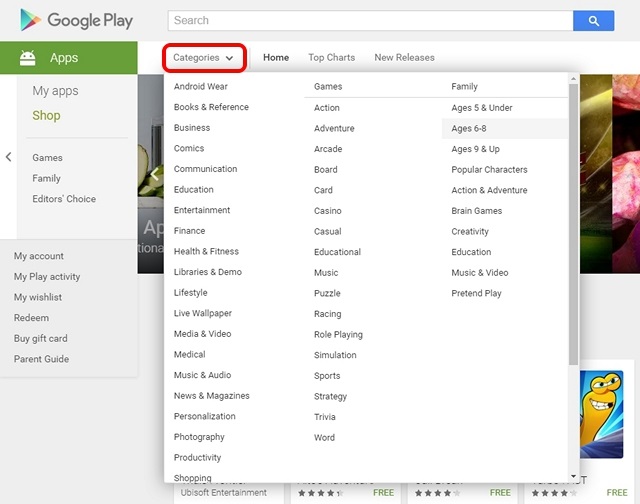Choose Entertainment category
This screenshot has height=504, width=640.
(202, 210)
